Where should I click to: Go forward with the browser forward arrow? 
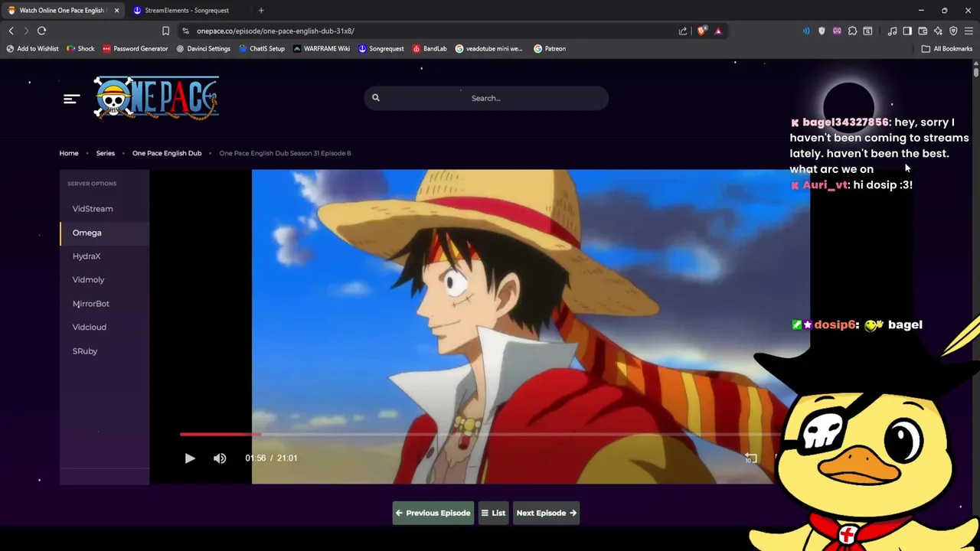coord(26,31)
